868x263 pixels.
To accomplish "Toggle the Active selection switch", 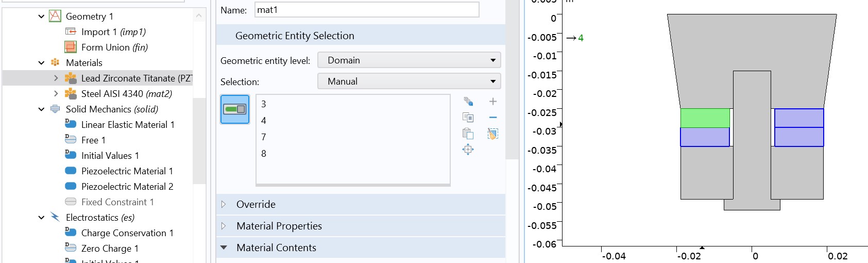I will 235,109.
